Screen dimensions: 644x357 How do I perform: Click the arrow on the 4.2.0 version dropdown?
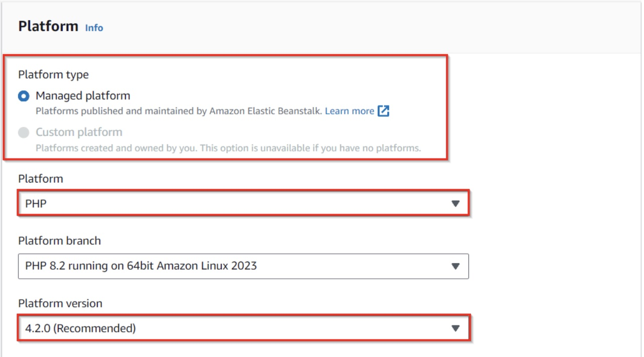click(455, 328)
